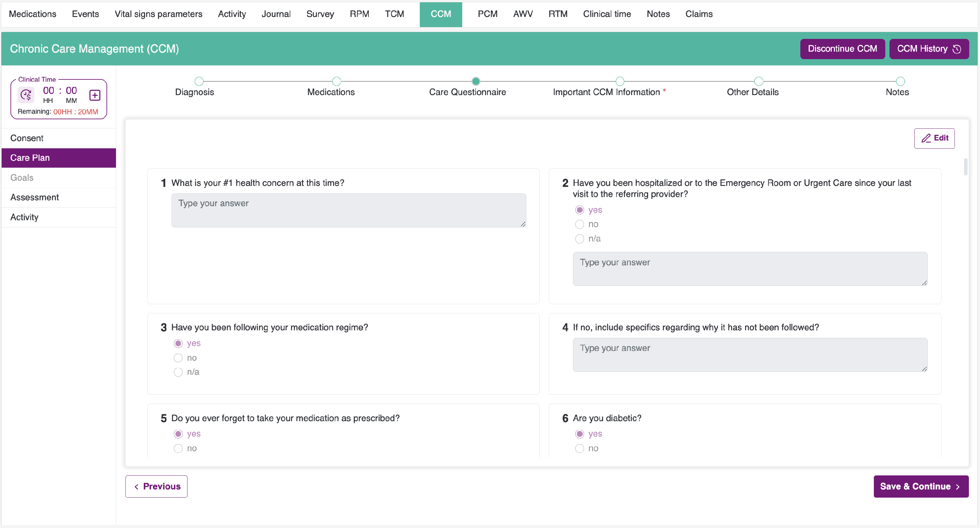980x528 pixels.
Task: Click the clinical time clock icon
Action: pyautogui.click(x=26, y=95)
